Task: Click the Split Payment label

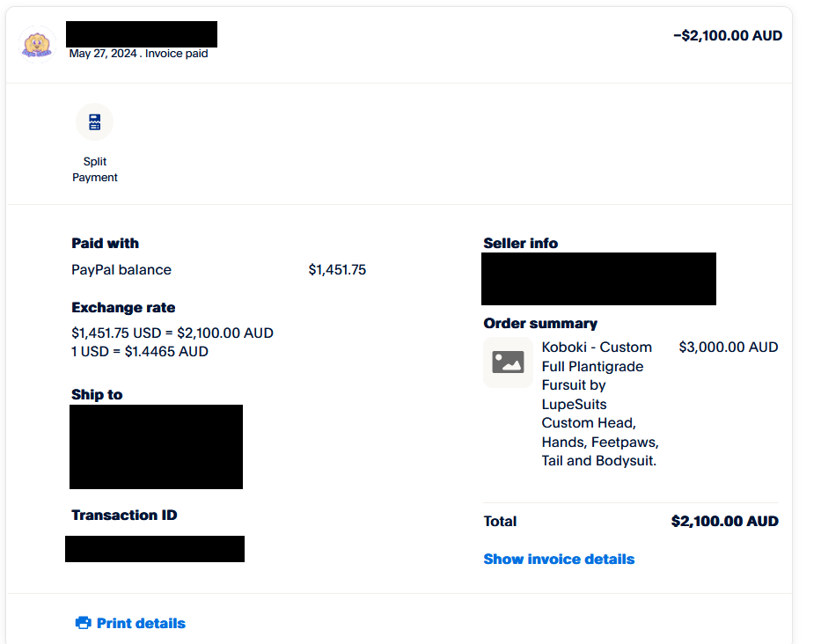Action: [95, 170]
